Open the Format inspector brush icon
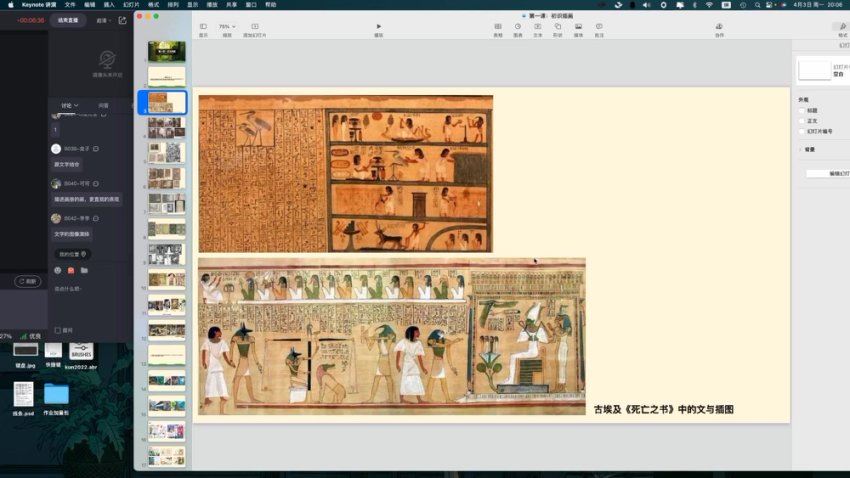This screenshot has height=478, width=850. (842, 27)
